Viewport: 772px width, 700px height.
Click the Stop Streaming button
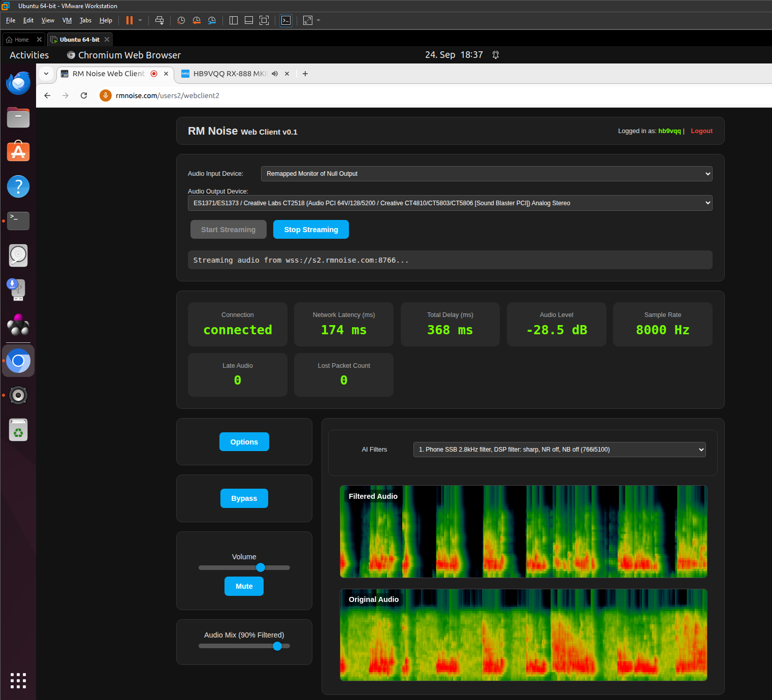pyautogui.click(x=311, y=230)
